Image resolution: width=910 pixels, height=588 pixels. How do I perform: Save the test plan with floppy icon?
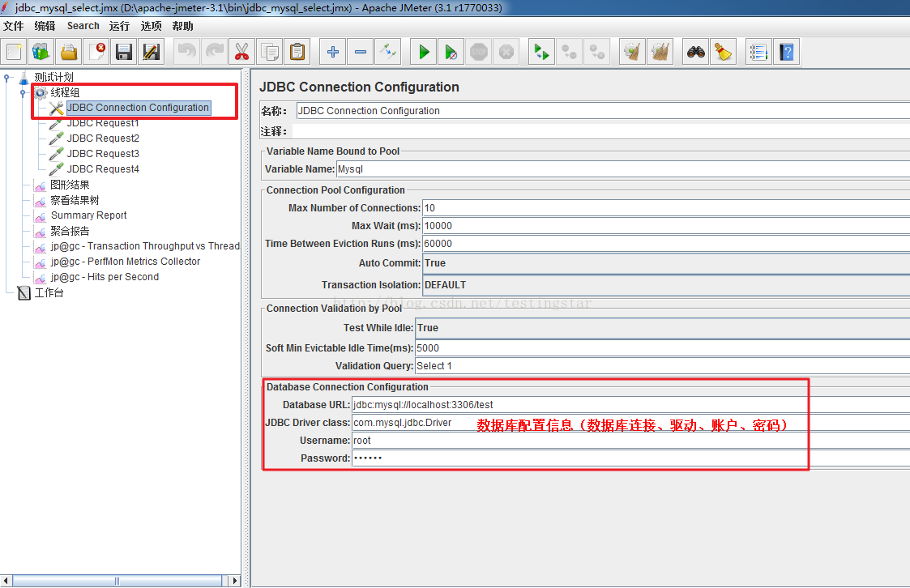(x=124, y=52)
